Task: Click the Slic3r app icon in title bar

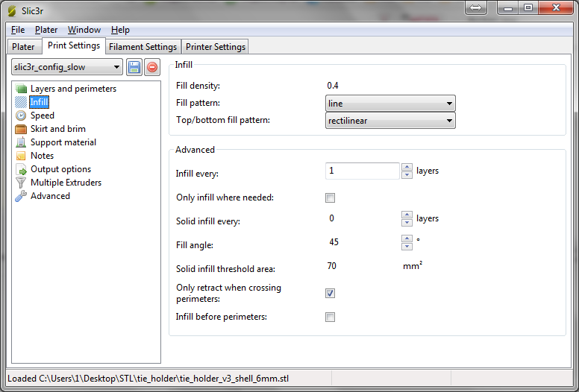Action: [x=12, y=10]
